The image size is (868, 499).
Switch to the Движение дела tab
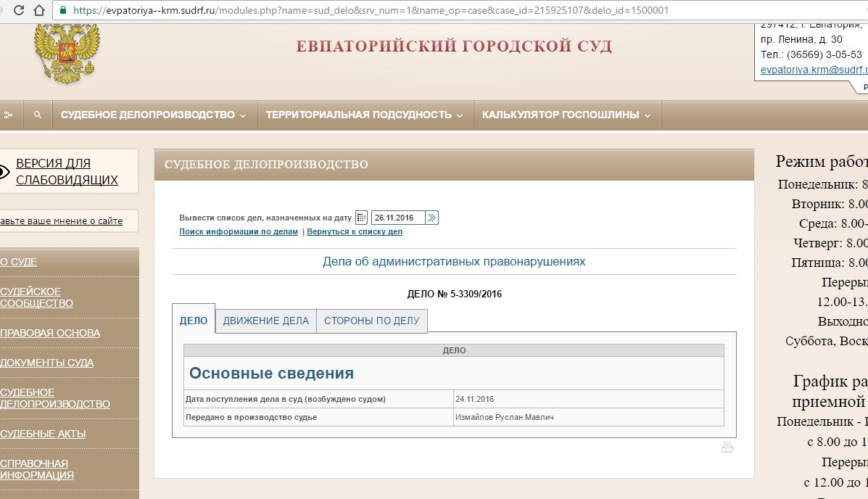[265, 321]
